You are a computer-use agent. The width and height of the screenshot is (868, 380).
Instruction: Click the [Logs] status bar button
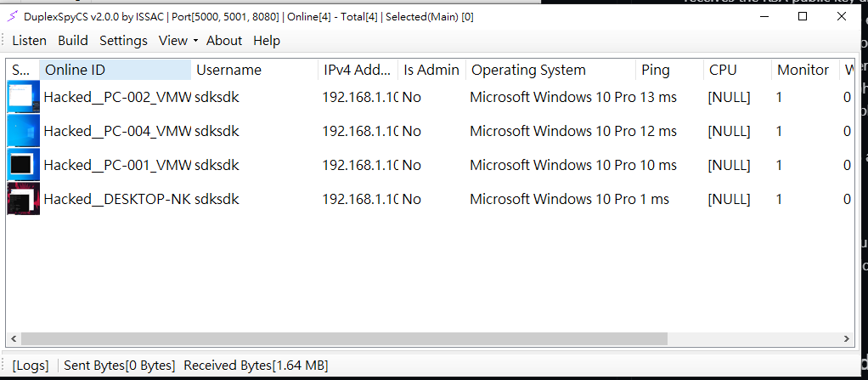coord(31,366)
